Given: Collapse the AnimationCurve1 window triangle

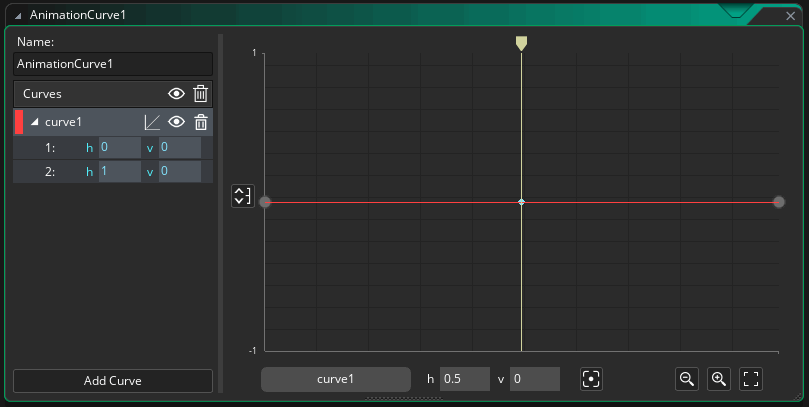Looking at the screenshot, I should tap(18, 16).
